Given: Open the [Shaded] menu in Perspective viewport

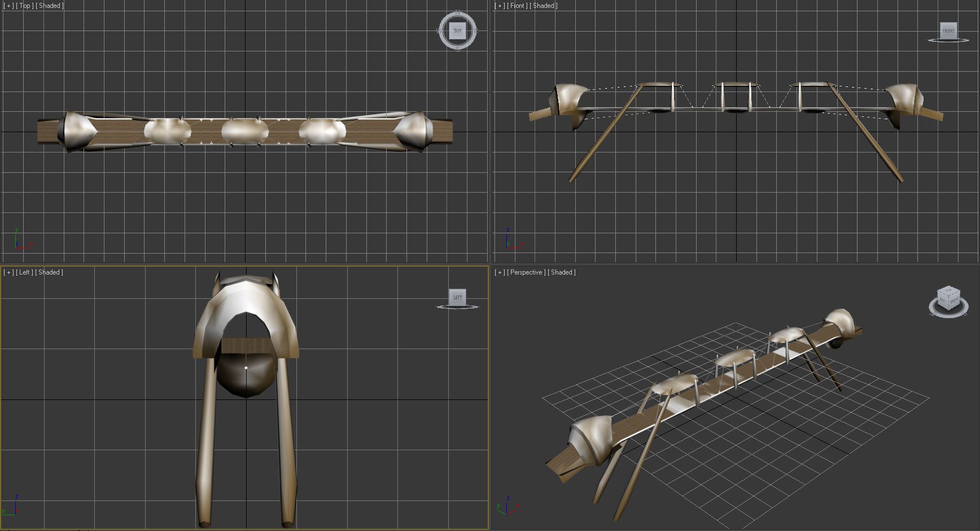Looking at the screenshot, I should [562, 272].
